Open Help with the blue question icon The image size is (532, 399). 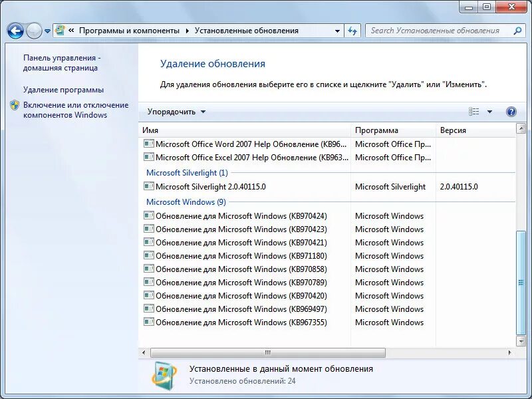tap(511, 112)
